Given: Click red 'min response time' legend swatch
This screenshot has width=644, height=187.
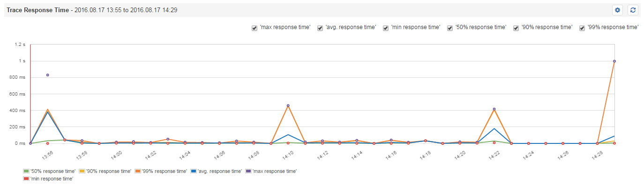Looking at the screenshot, I should tap(26, 179).
